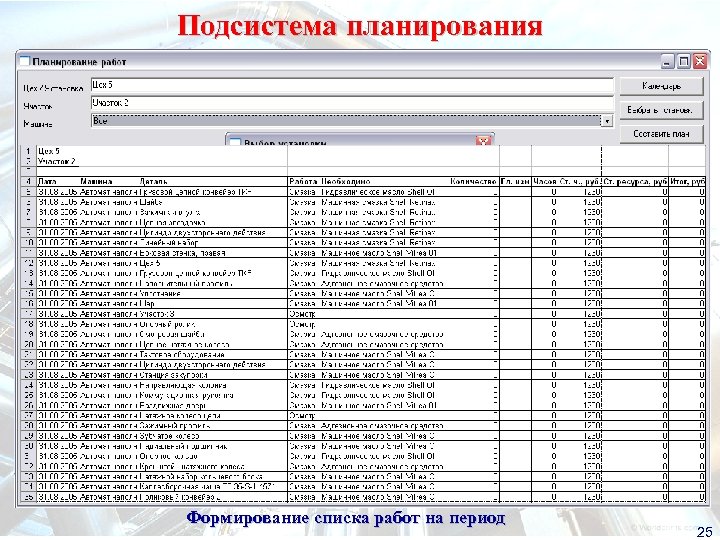Maximize the Планирование работ window
The width and height of the screenshot is (720, 540).
click(x=684, y=62)
